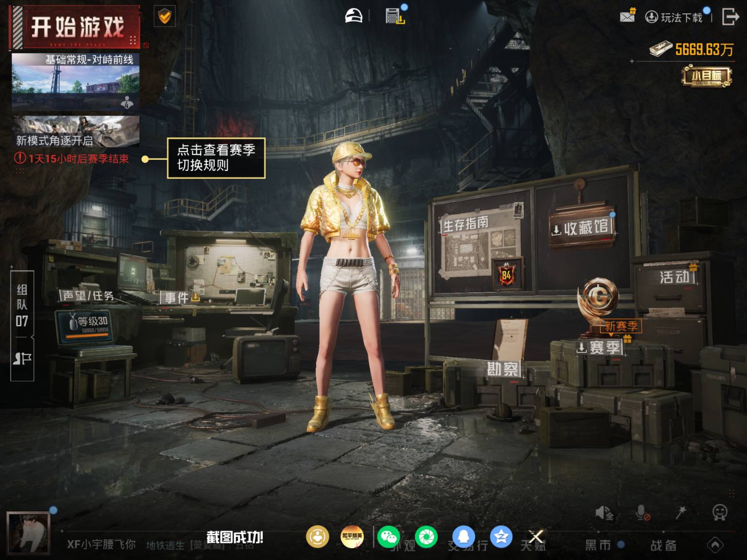The width and height of the screenshot is (747, 560).
Task: Open the player avatar profile
Action: (28, 533)
